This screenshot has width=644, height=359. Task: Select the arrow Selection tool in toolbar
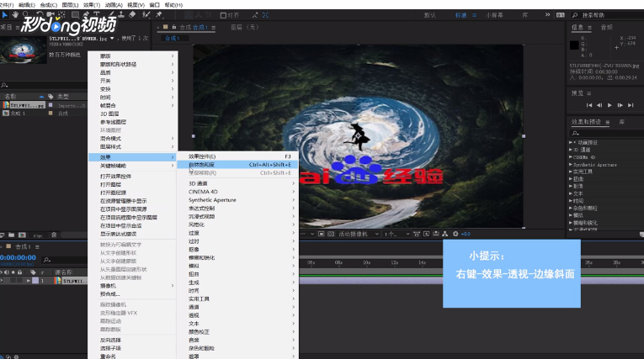point(4,15)
